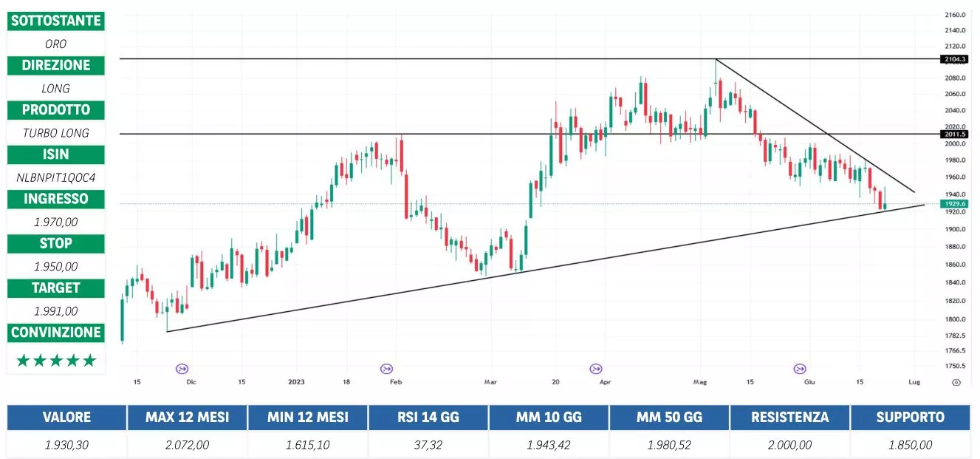Click the RESISTENZA column header
The width and height of the screenshot is (980, 459).
tap(789, 417)
